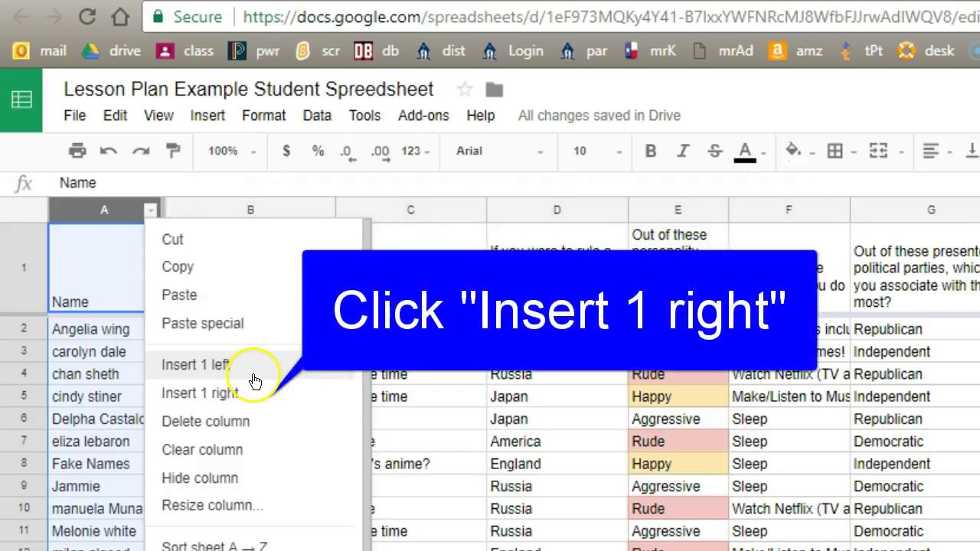Click the undo arrow icon

coord(108,151)
